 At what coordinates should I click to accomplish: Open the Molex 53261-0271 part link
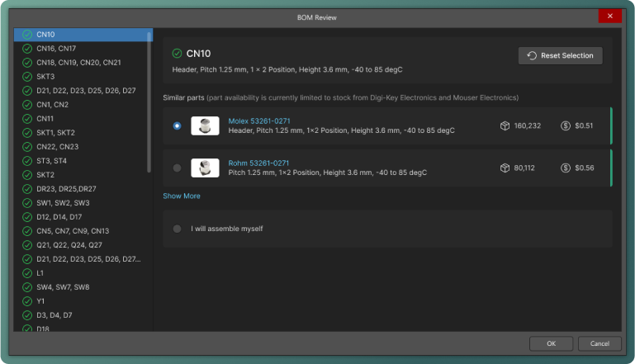pyautogui.click(x=259, y=121)
